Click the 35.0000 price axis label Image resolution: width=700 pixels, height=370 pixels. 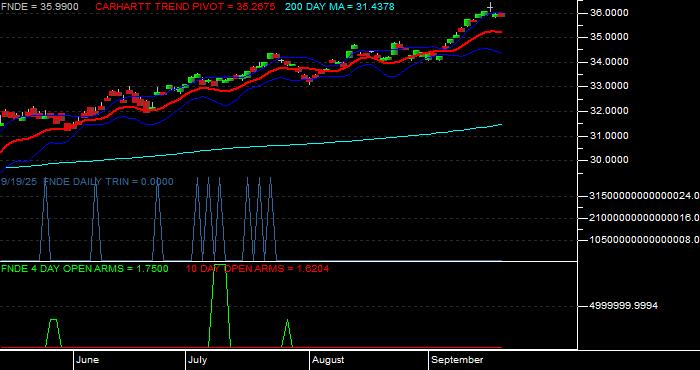(x=609, y=37)
